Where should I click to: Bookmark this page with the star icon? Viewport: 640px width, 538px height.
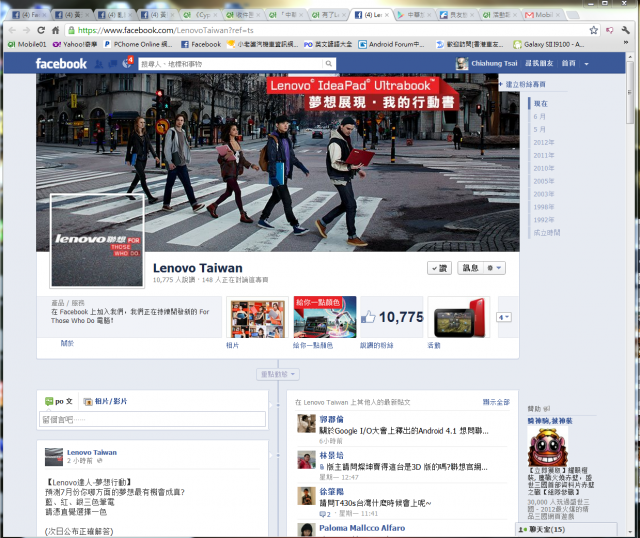point(593,30)
